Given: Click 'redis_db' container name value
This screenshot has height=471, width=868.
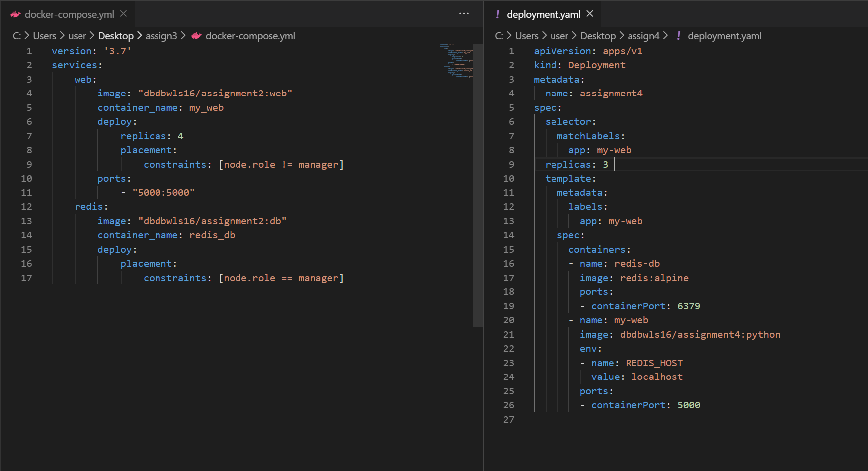Looking at the screenshot, I should tap(212, 235).
